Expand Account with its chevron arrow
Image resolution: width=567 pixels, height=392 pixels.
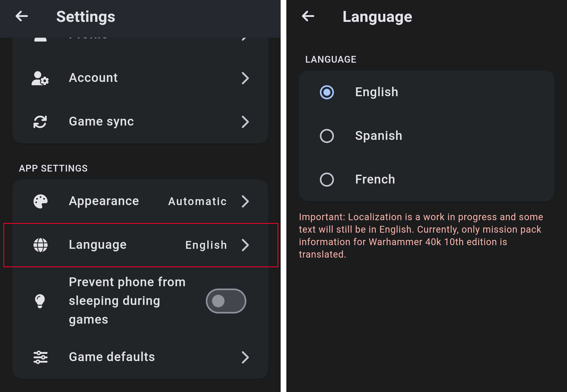pyautogui.click(x=245, y=78)
